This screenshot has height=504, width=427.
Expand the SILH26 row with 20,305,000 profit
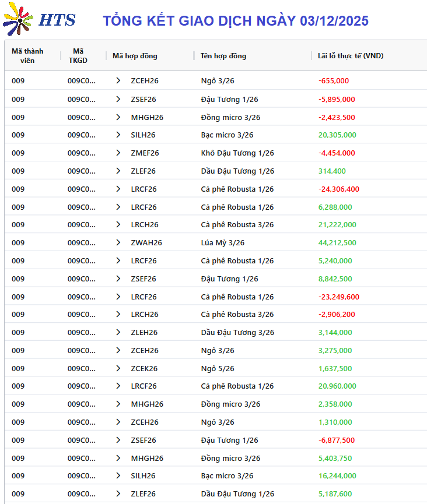(x=118, y=135)
